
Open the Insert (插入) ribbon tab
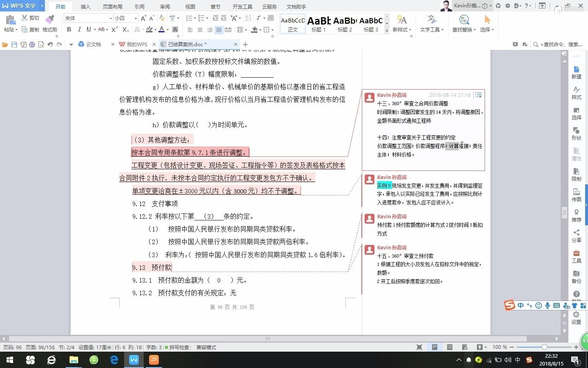click(x=85, y=7)
